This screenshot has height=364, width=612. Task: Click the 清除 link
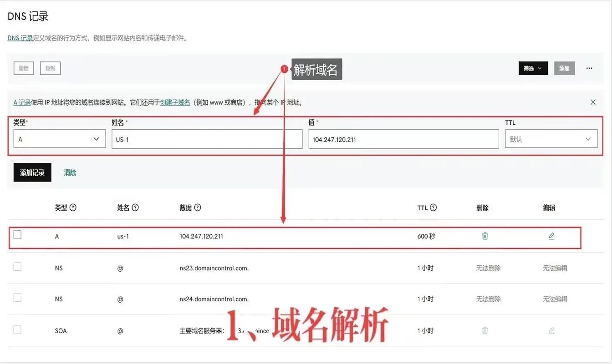70,173
